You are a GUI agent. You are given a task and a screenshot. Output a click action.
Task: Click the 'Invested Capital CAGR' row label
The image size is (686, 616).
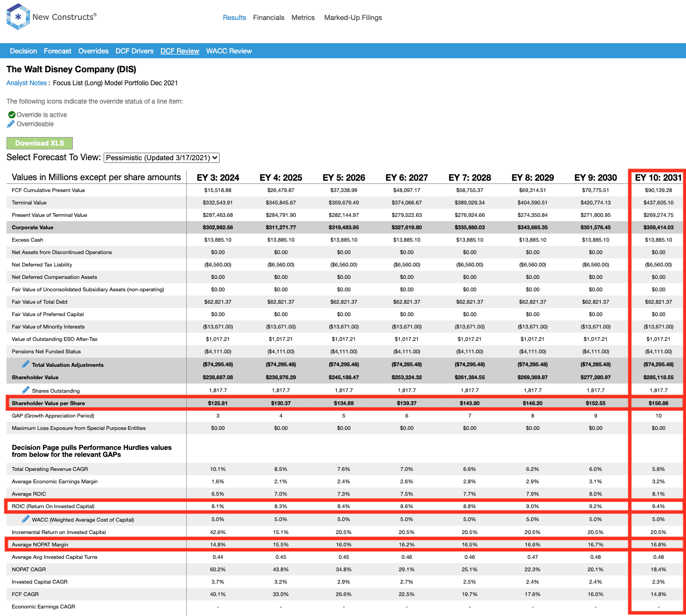click(40, 582)
